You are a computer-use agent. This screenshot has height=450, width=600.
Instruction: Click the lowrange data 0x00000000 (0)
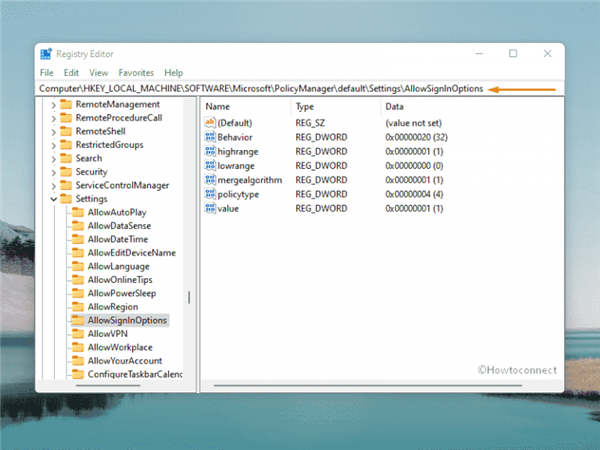(414, 166)
